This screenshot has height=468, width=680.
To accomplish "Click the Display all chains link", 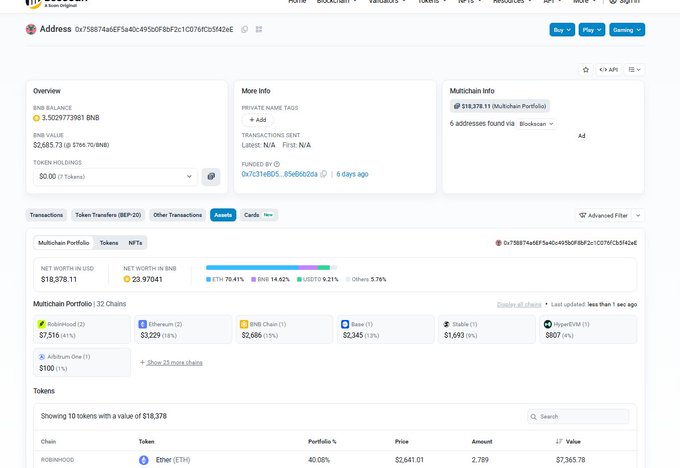I will point(519,304).
